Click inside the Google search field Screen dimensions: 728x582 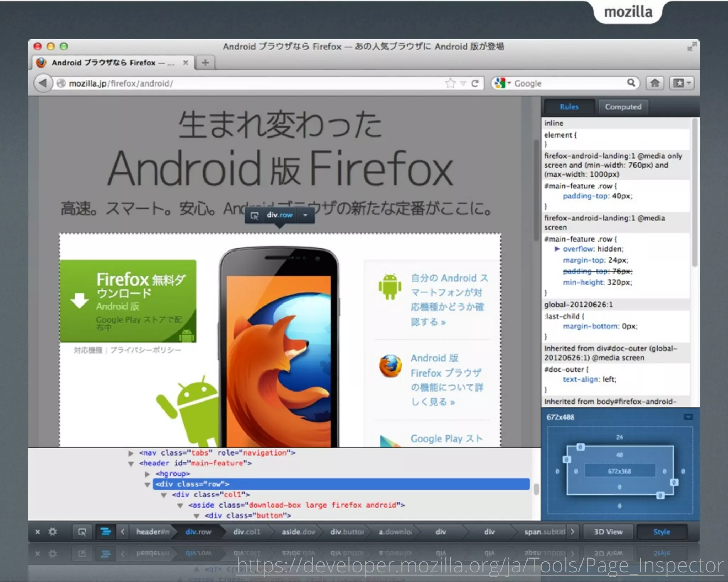click(569, 83)
